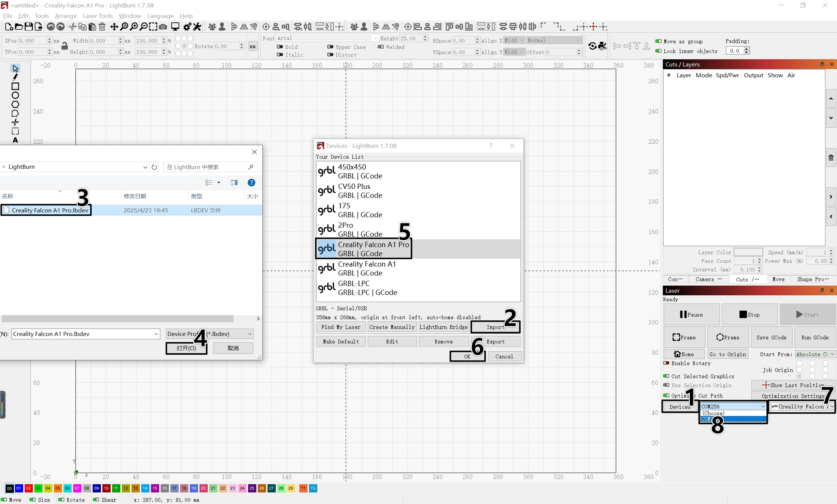Click the Import button in Devices dialog
837x504 pixels.
pos(495,327)
